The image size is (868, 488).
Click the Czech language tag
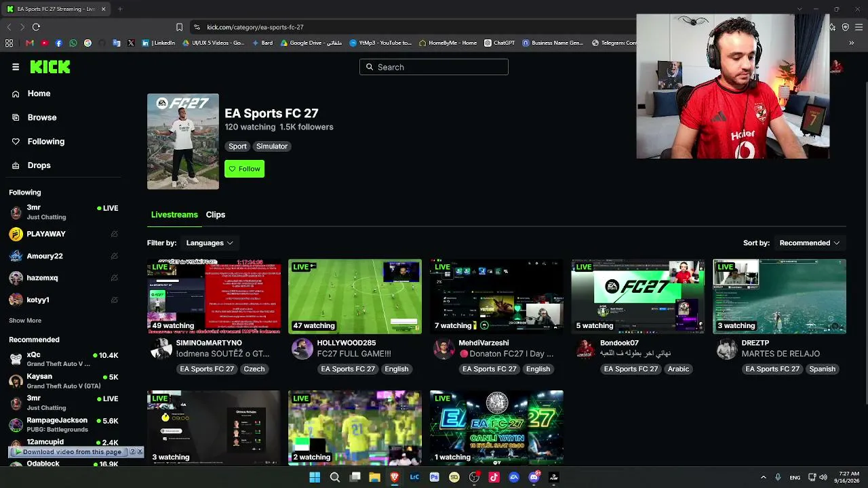[254, 369]
